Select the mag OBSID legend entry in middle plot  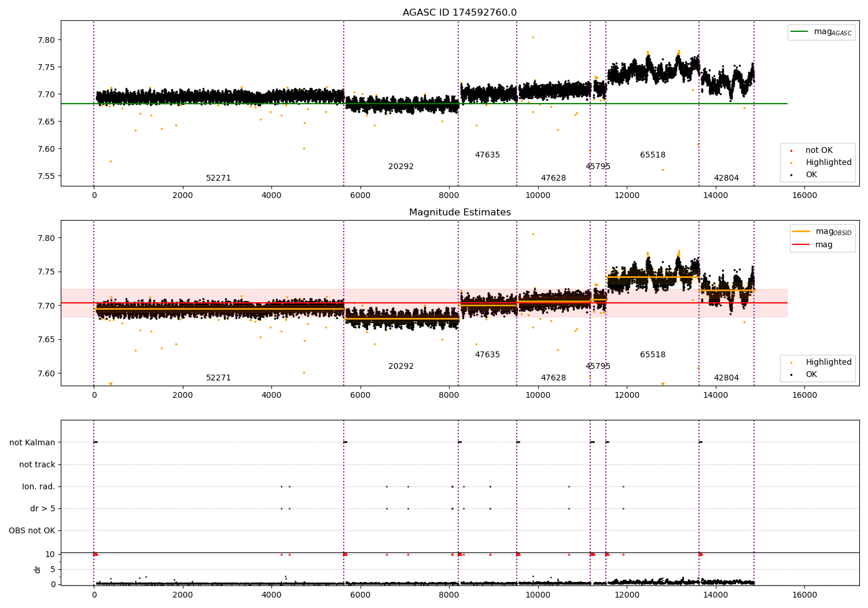pos(822,232)
